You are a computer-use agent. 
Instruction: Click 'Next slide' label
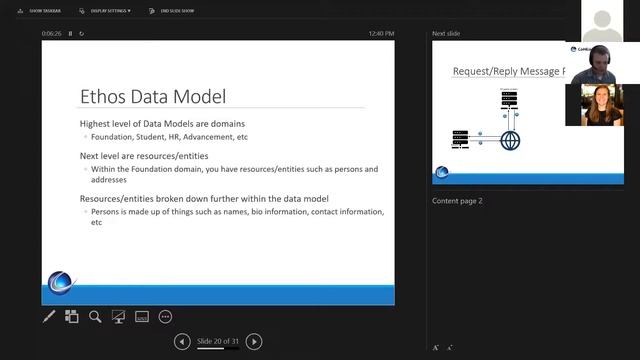pos(446,33)
